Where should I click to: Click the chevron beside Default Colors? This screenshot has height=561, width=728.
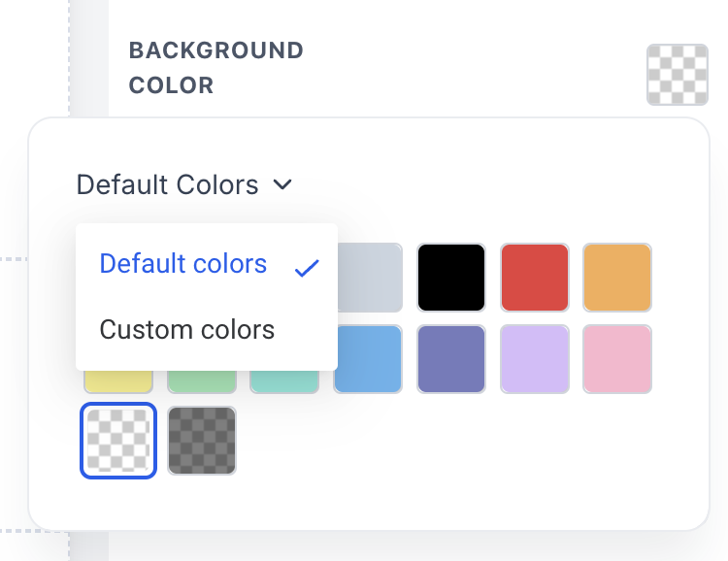pyautogui.click(x=282, y=183)
